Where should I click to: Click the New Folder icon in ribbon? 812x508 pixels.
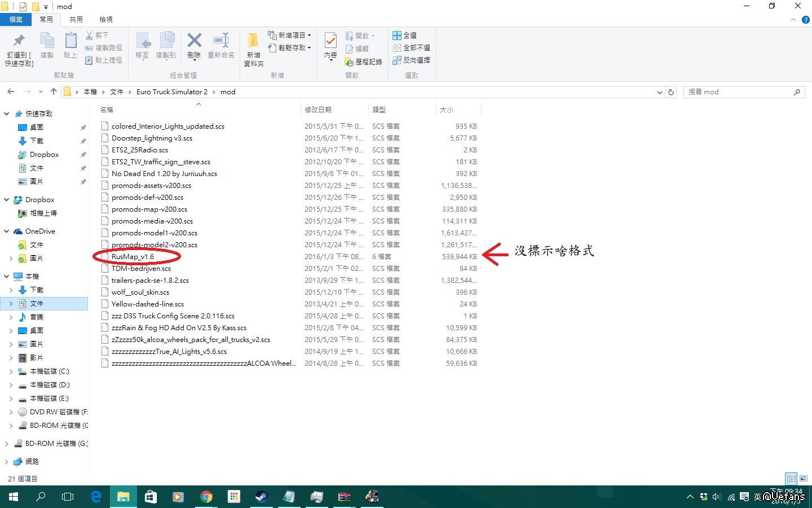pyautogui.click(x=253, y=41)
